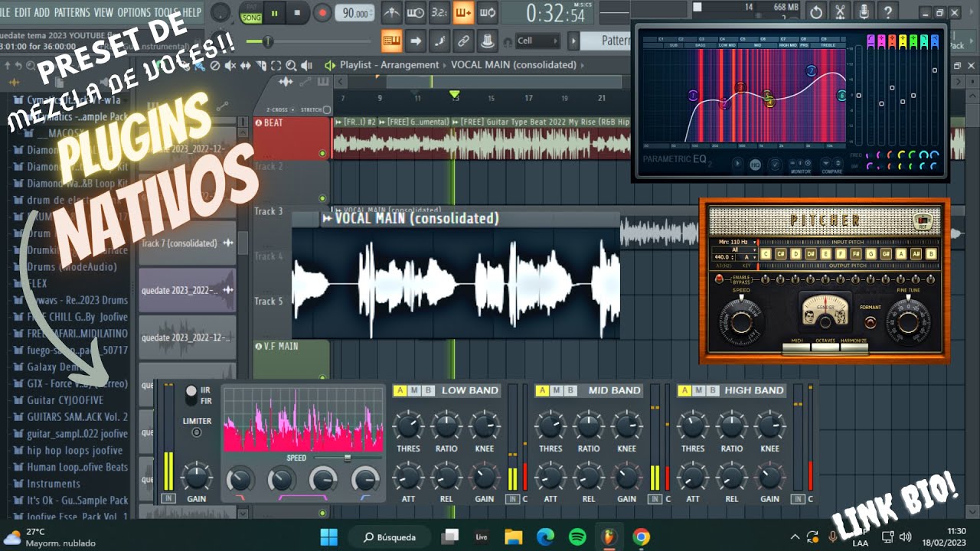
Task: Toggle the wait for input icon
Action: tap(415, 12)
